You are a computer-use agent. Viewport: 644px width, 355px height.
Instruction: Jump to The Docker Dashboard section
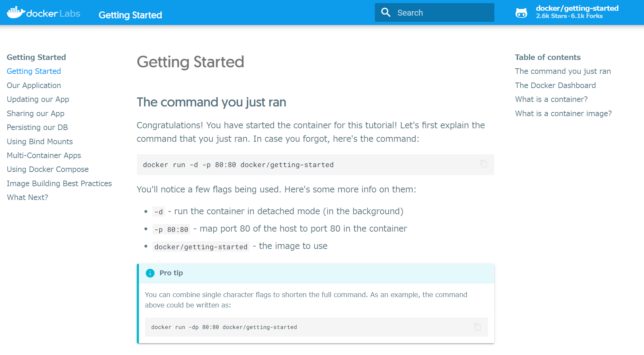555,85
